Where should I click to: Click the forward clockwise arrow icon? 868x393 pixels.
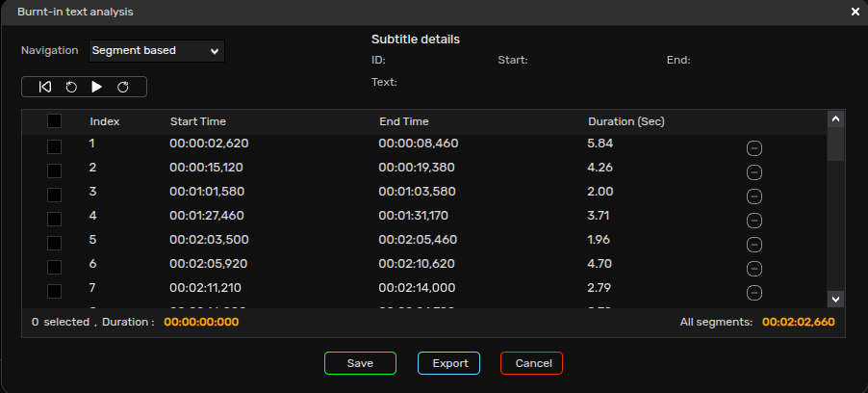123,87
